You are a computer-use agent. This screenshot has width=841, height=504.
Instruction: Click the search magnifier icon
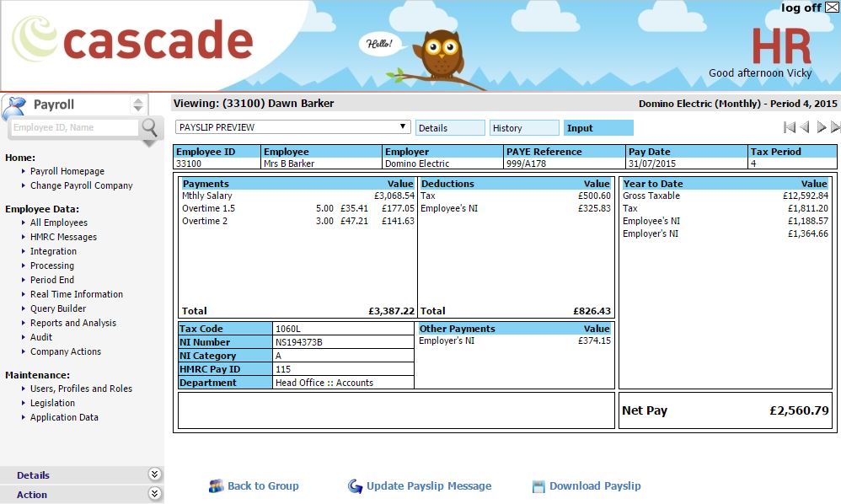point(149,127)
